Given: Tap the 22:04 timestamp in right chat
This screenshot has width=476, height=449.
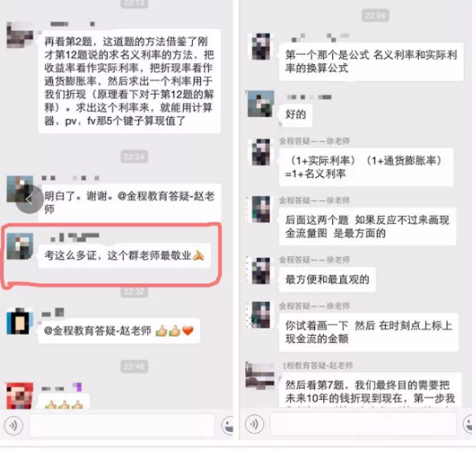Looking at the screenshot, I should [x=375, y=15].
